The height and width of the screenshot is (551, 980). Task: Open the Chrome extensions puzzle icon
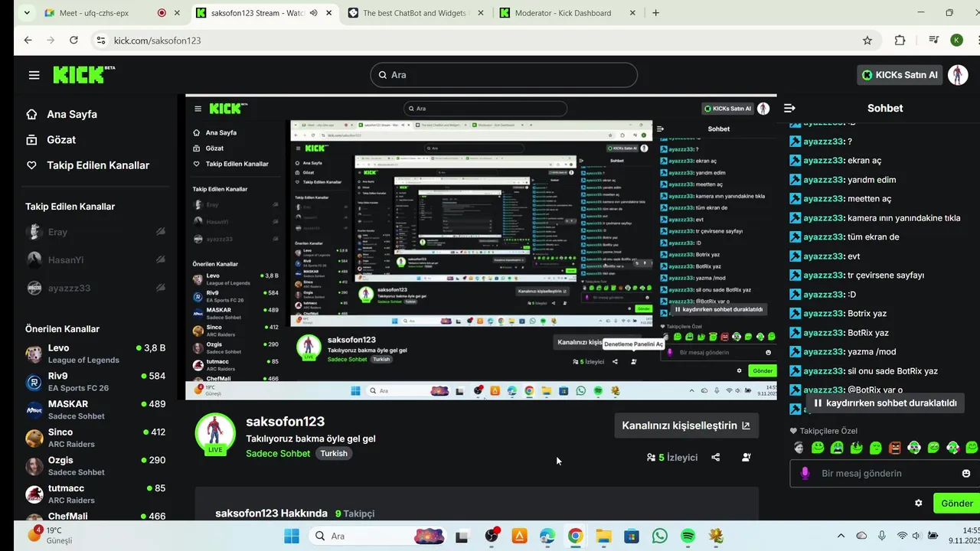click(x=900, y=40)
